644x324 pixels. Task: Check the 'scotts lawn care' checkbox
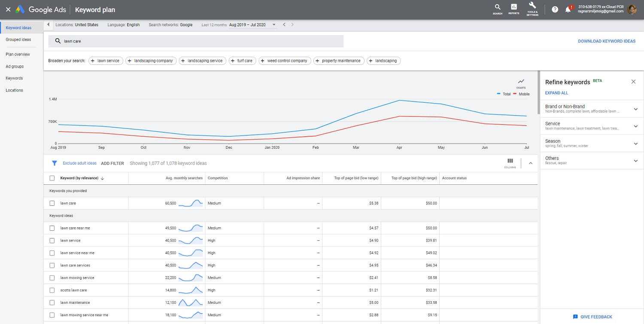pos(52,290)
